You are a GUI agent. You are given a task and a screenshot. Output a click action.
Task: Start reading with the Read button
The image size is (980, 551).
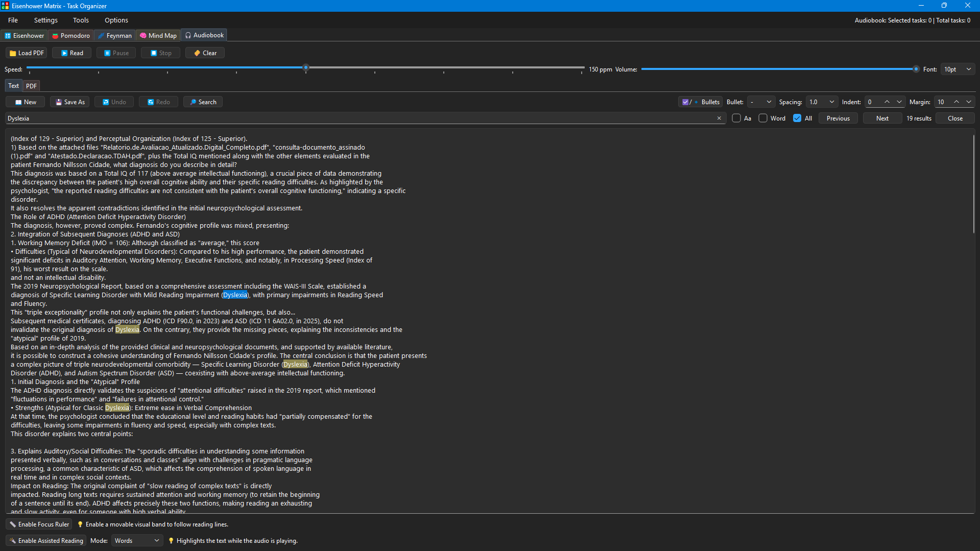(x=72, y=53)
